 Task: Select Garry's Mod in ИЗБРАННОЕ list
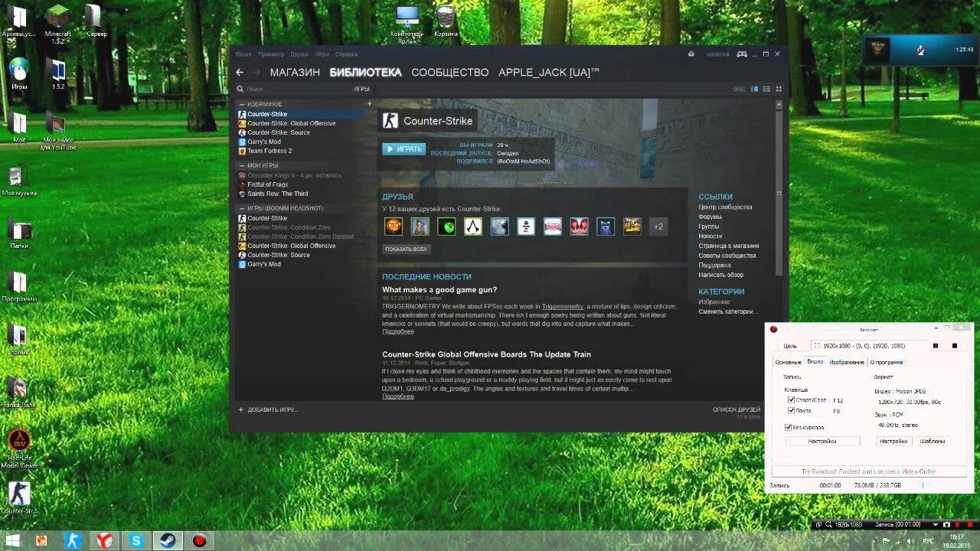point(264,142)
